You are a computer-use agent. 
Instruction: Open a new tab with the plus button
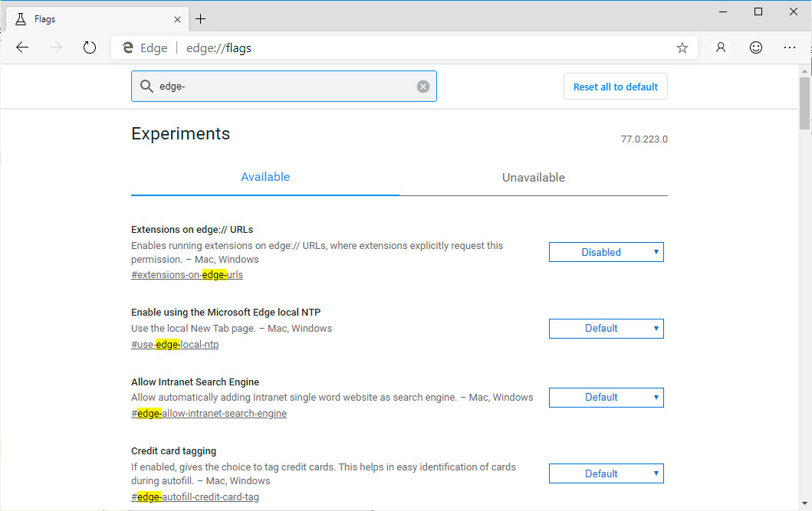[200, 19]
